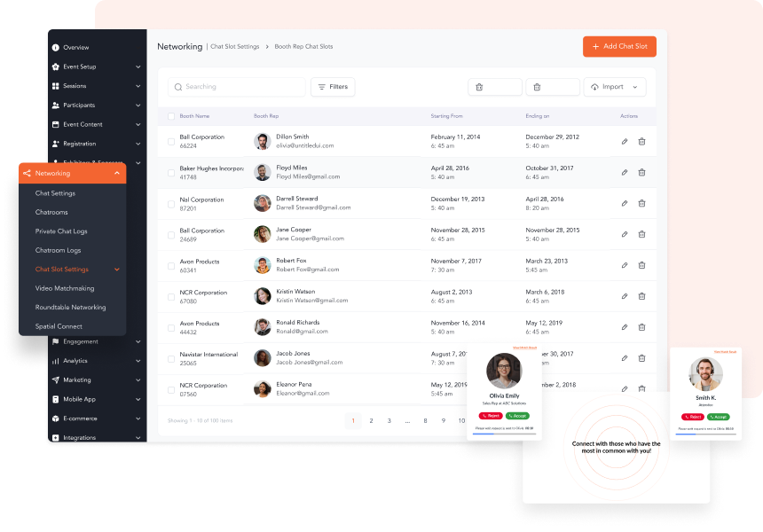
Task: Check the Baker Hughes Incorporated row checkbox
Action: [x=171, y=172]
